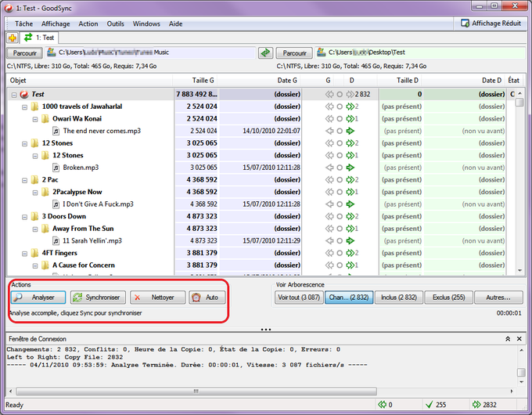
Task: Click the right folder path computer icon
Action: pos(321,52)
